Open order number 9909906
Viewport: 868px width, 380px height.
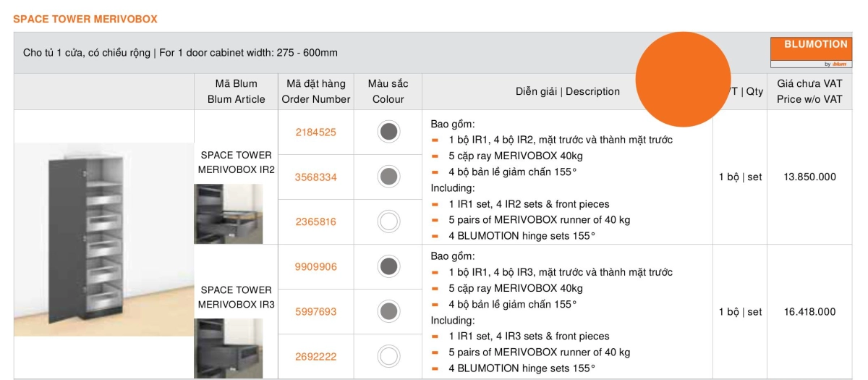click(x=316, y=267)
